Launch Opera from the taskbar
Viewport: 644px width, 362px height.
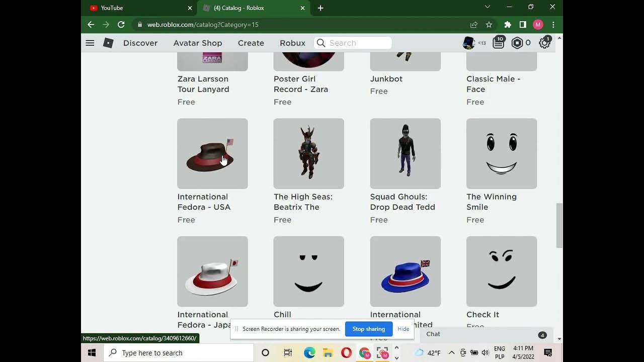[346, 353]
